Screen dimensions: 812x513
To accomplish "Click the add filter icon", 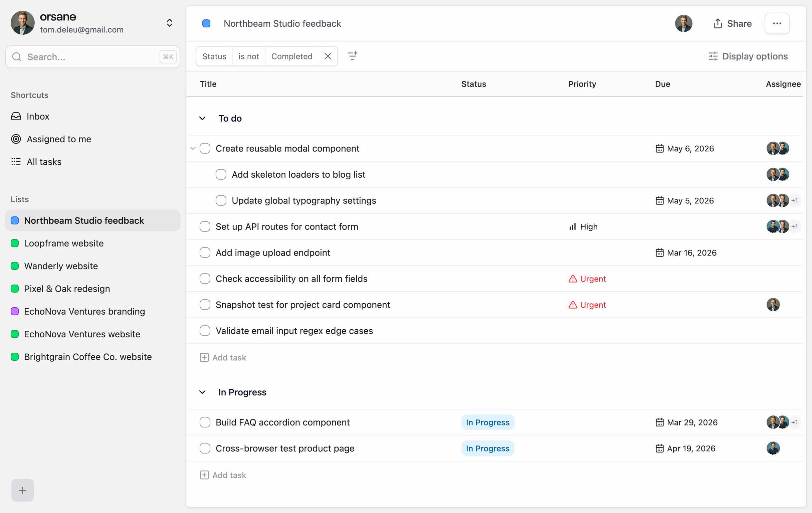I will (x=352, y=56).
